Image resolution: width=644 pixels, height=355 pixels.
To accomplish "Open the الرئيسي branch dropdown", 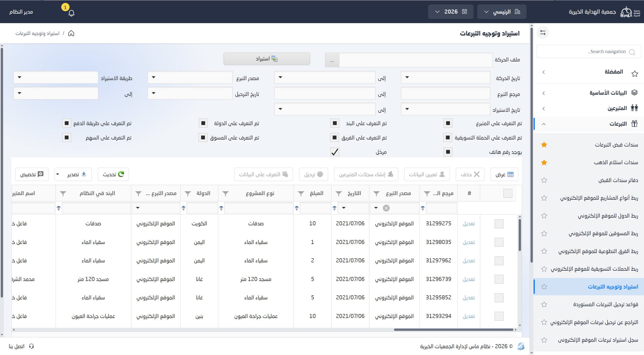I will click(x=502, y=12).
